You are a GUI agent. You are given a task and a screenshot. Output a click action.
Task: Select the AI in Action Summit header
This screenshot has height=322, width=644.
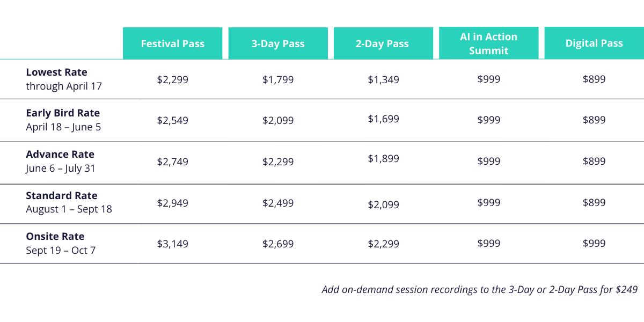pos(488,43)
